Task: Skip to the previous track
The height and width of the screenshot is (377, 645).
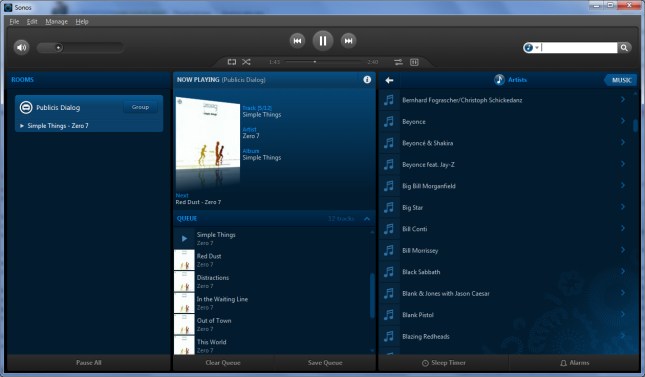Action: [297, 40]
